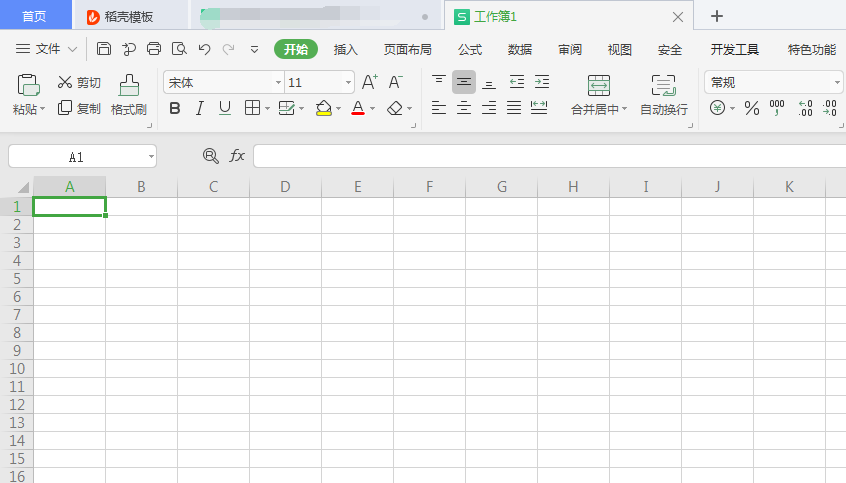
Task: Toggle underline formatting
Action: [x=225, y=108]
